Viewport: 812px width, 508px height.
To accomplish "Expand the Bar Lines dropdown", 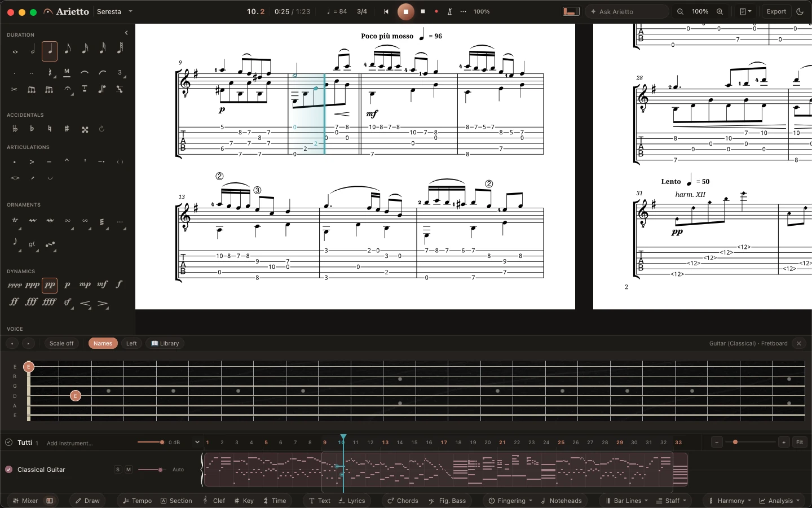I will [626, 501].
